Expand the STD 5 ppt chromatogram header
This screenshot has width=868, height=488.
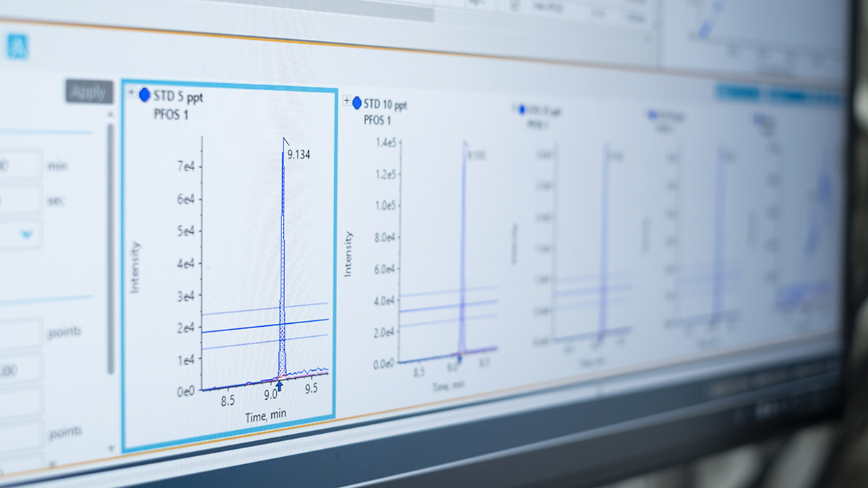point(131,93)
